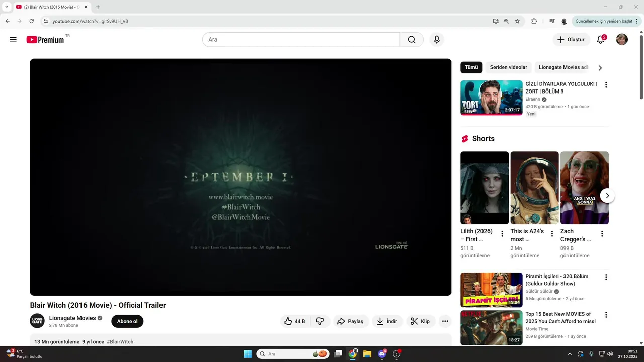Select Seriden videolar filter chip

(509, 67)
